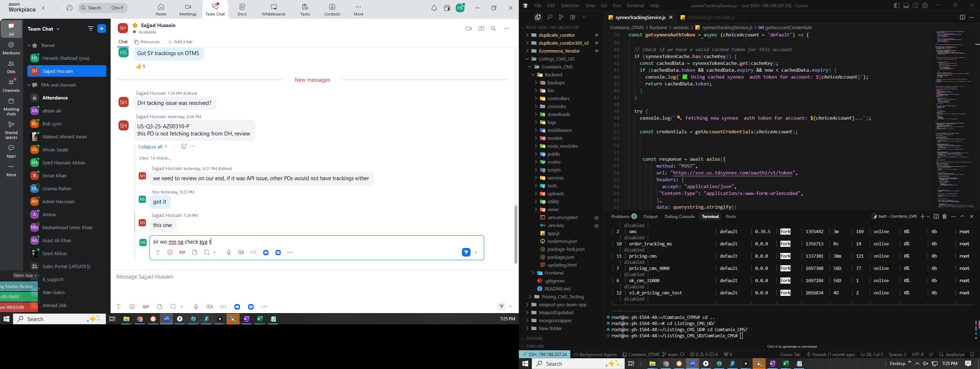The width and height of the screenshot is (980, 369).
Task: Open Extensions in Cursor activity bar
Action: (x=573, y=18)
